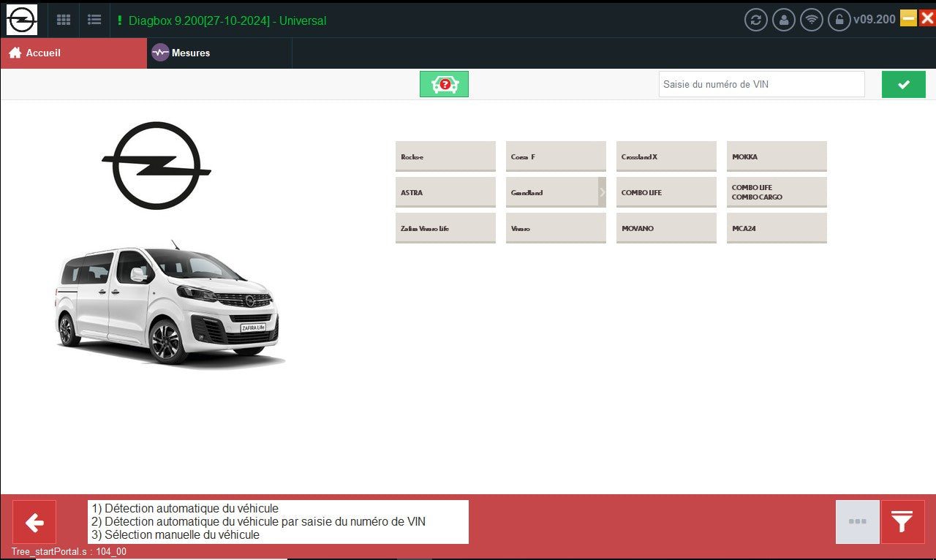Image resolution: width=936 pixels, height=560 pixels.
Task: Click the Opel logo in the top-left corner
Action: (x=22, y=19)
